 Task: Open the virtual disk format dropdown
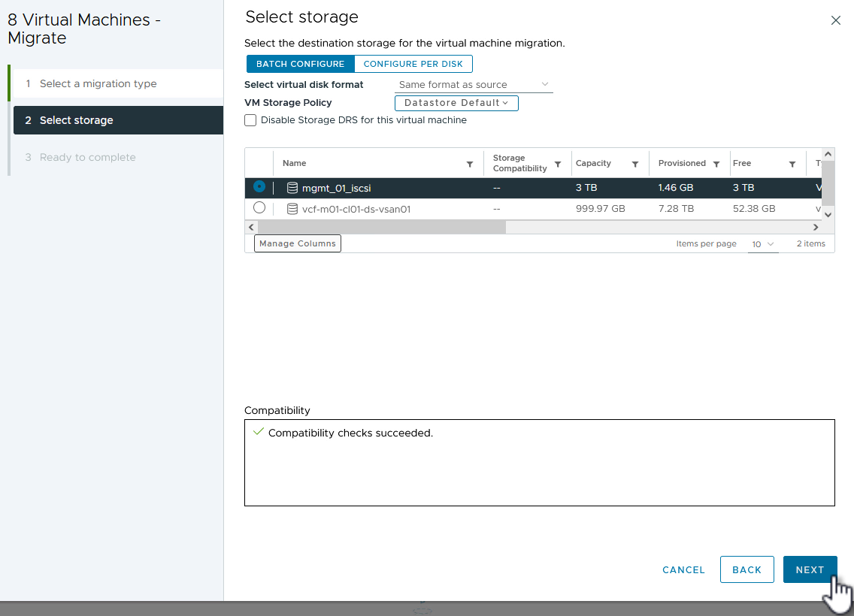tap(474, 85)
